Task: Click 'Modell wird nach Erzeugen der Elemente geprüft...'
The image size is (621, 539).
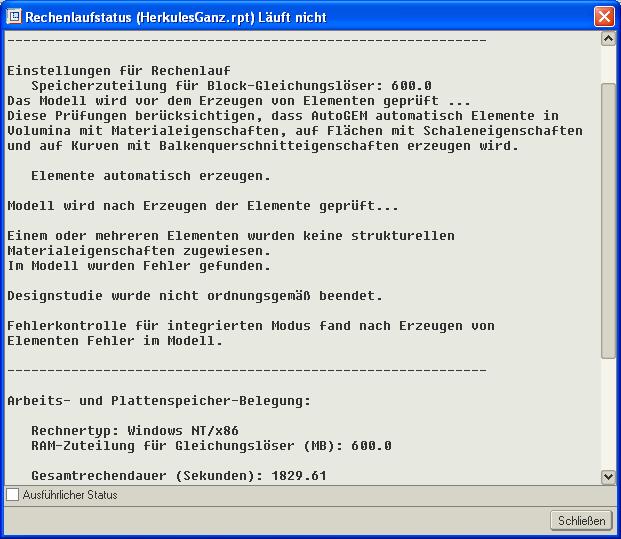Action: (203, 206)
